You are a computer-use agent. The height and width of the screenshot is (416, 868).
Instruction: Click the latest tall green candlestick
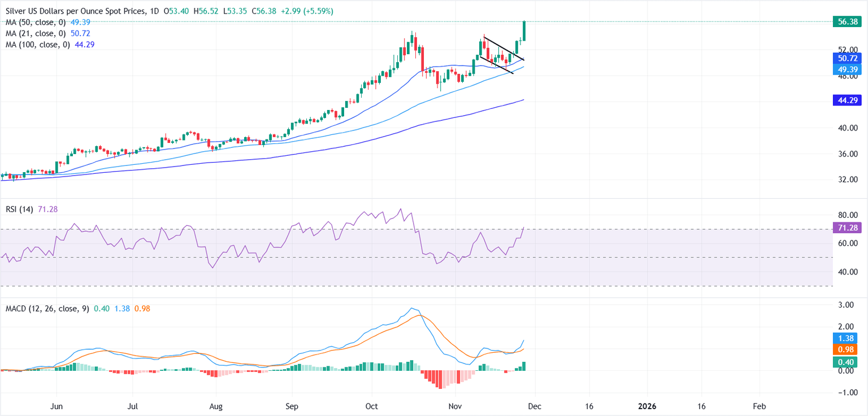(525, 31)
